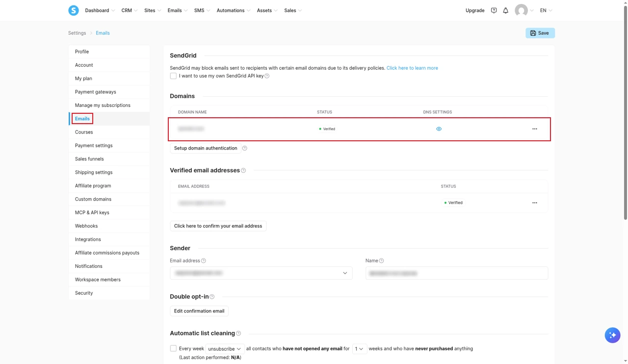The height and width of the screenshot is (364, 628).
Task: Select Custom domains in settings sidebar
Action: coord(109,199)
